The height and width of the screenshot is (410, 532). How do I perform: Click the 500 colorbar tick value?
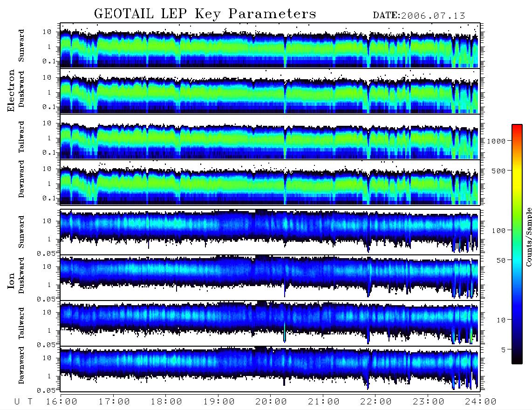(x=498, y=171)
